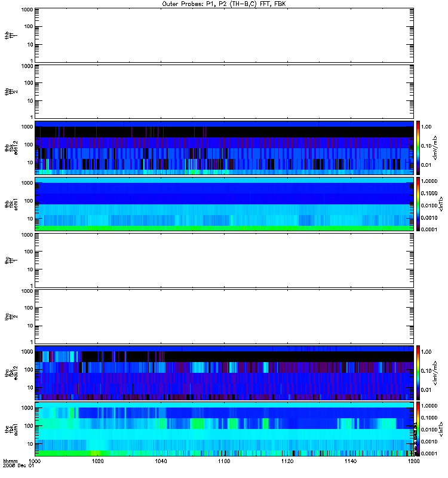Click the '100' y-axis tick of thb fbk scm1
Viewport: 448px width, 478px height.
point(29,201)
